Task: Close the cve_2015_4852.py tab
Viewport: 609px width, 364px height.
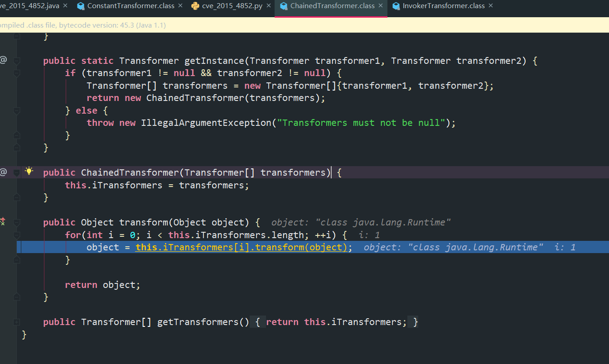Action: click(269, 6)
